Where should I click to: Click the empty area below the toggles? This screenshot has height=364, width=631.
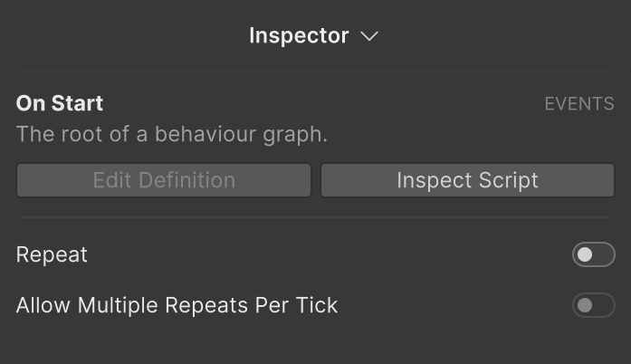click(315, 344)
